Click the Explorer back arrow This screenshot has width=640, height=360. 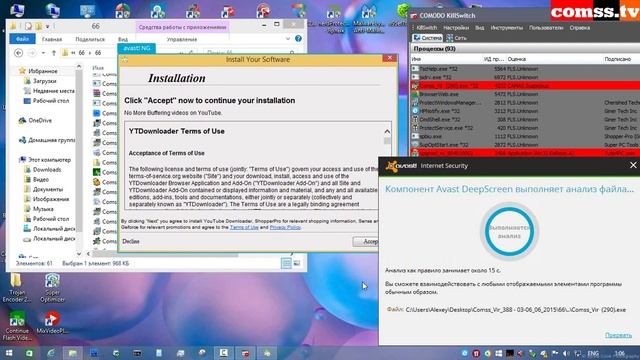tap(18, 53)
